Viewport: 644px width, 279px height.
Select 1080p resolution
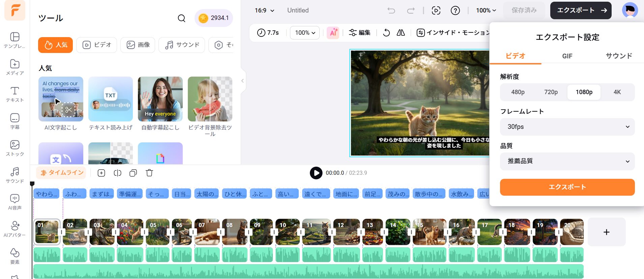click(x=584, y=92)
